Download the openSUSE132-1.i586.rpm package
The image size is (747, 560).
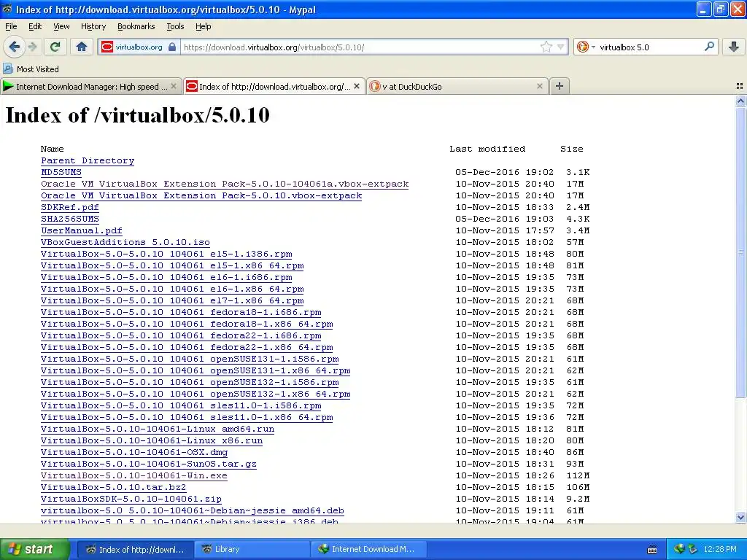click(190, 382)
